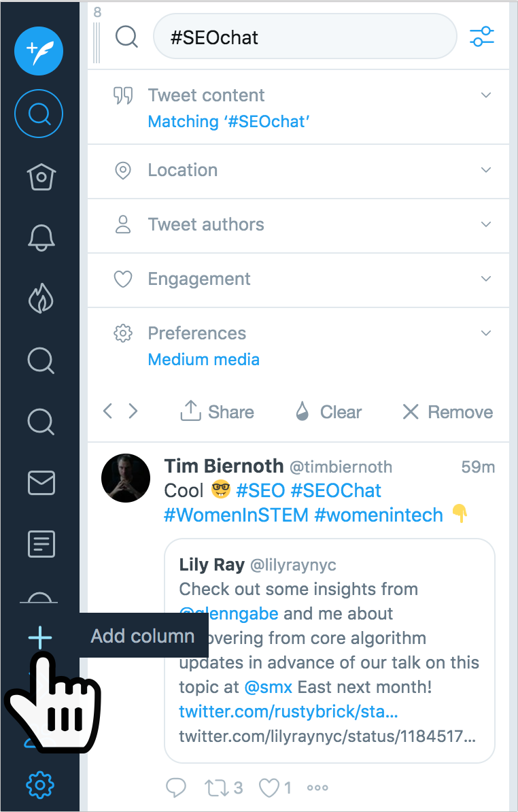Compose a new tweet with the feather icon
Image resolution: width=518 pixels, height=812 pixels.
38,51
